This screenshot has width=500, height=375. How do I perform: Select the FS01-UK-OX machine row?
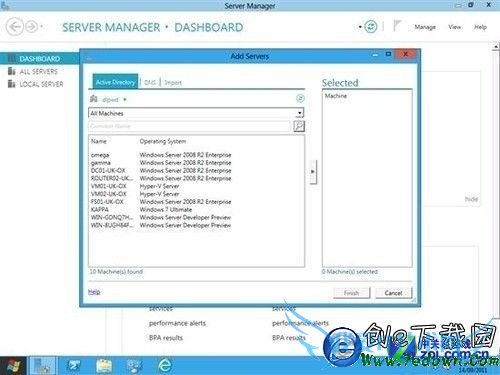click(x=196, y=202)
